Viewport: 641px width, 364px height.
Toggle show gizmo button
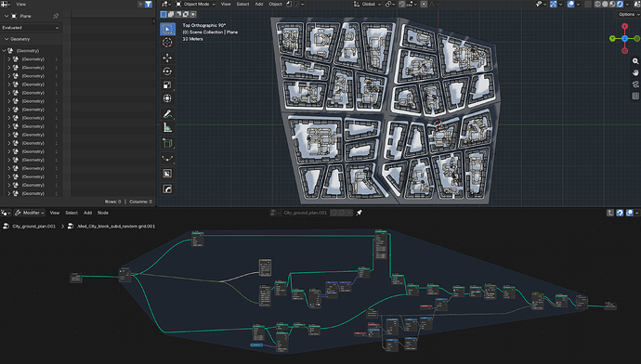554,4
